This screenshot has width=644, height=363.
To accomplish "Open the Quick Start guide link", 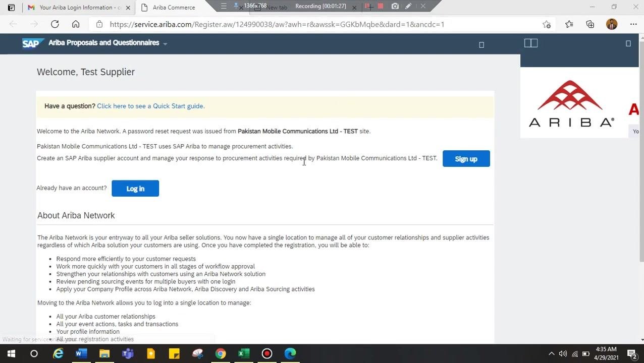I will tap(150, 106).
